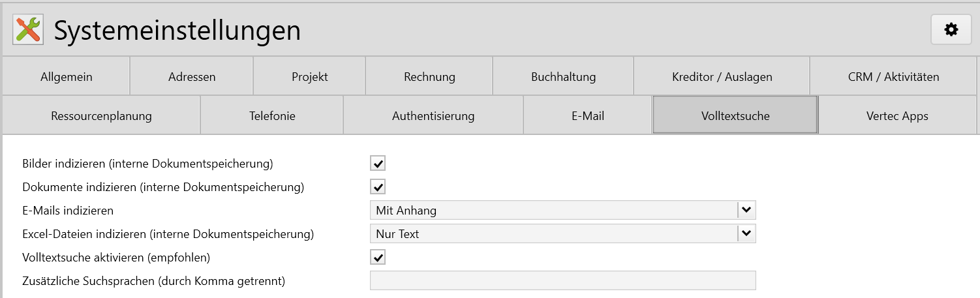Switch to Kreditor / Auslagen tab
The width and height of the screenshot is (980, 298).
[722, 77]
